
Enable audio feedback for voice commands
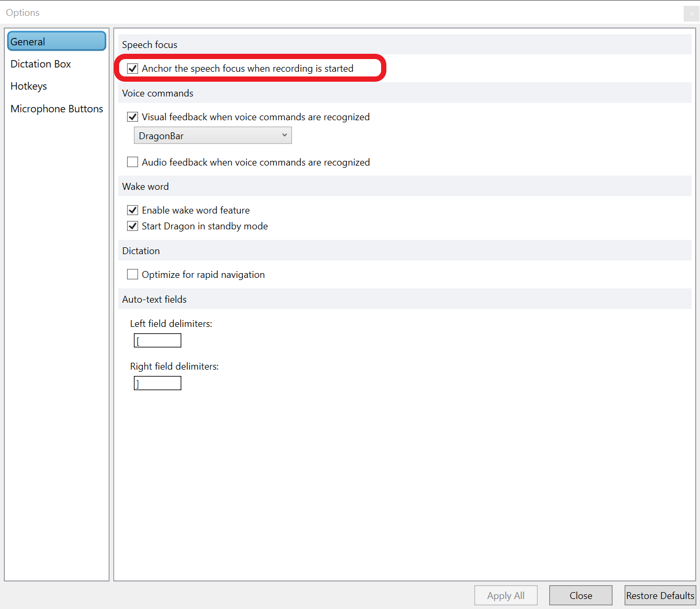(133, 162)
